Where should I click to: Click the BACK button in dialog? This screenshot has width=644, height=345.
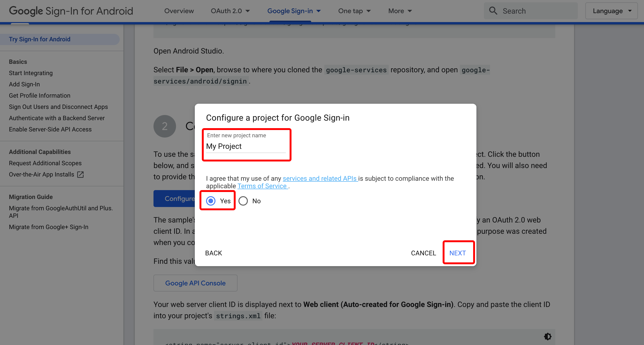pyautogui.click(x=213, y=253)
